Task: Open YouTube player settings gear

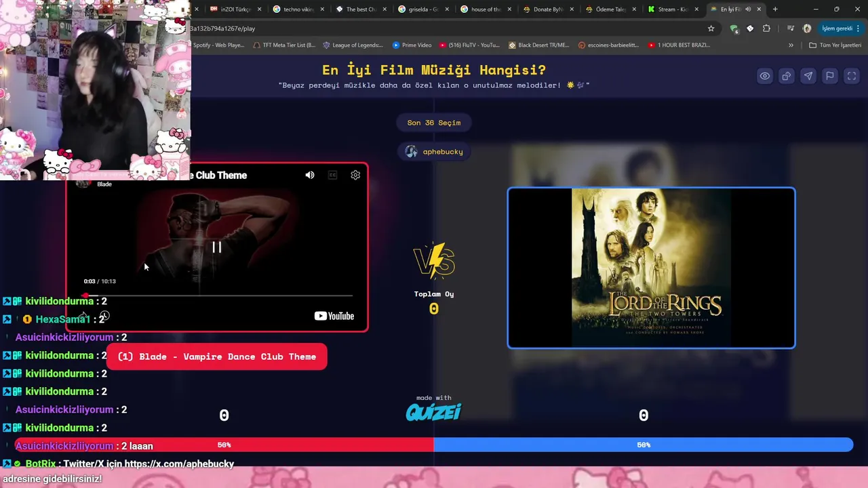Action: (355, 175)
